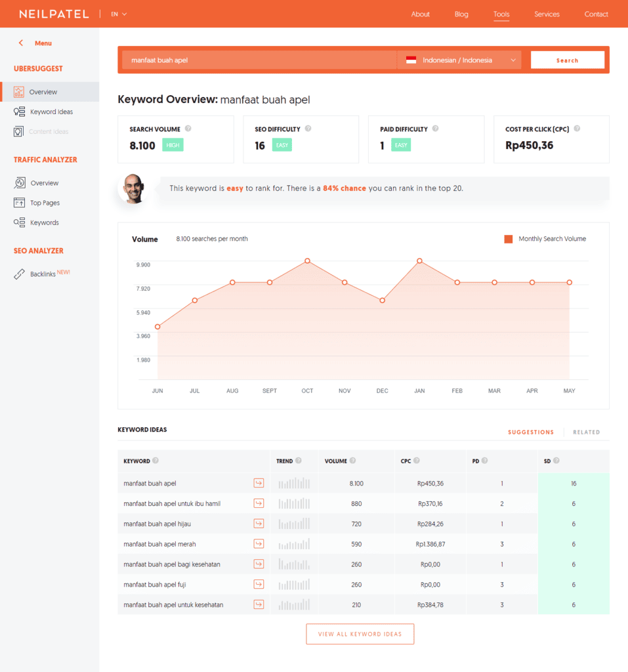
Task: Click the help icon beside SEO Difficulty
Action: coord(308,129)
